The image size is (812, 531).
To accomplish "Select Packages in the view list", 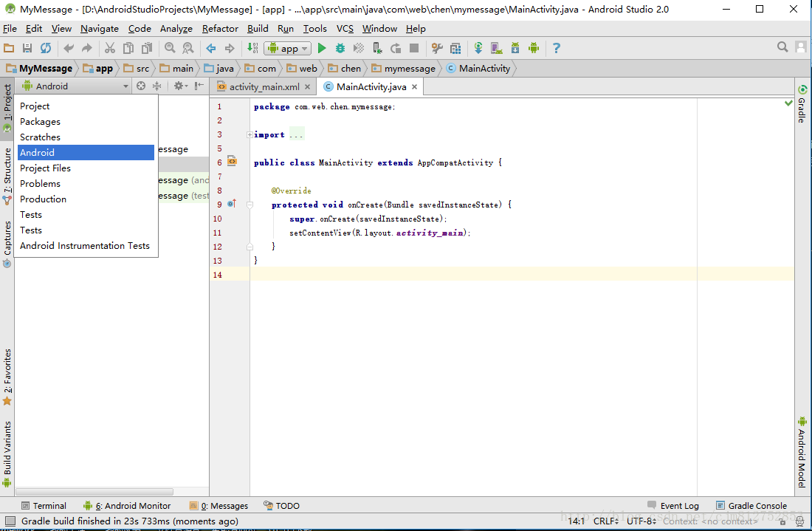I will click(x=86, y=121).
